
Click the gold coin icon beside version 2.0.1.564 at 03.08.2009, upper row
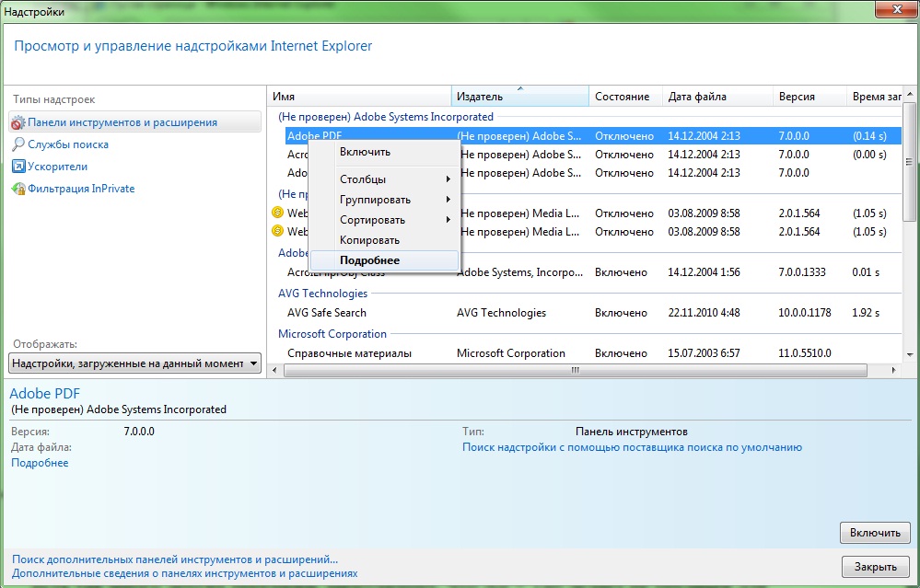(277, 213)
